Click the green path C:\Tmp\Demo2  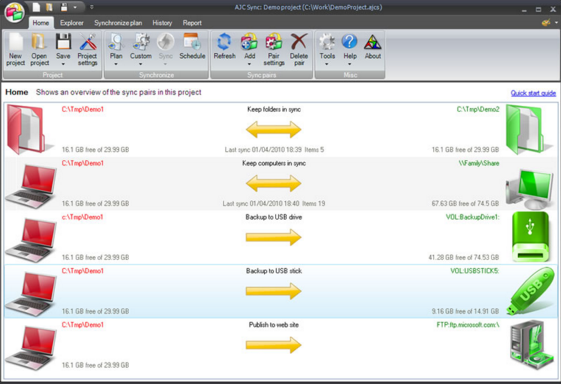[478, 109]
